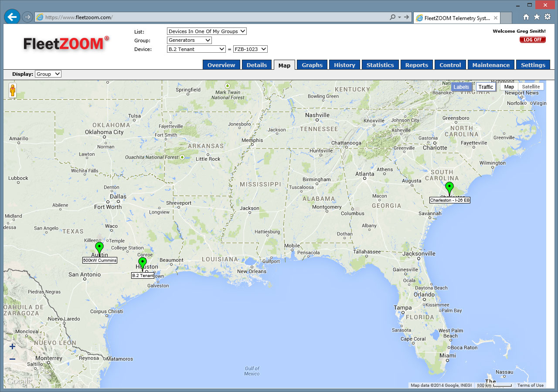Open the Settings tab

[x=533, y=65]
